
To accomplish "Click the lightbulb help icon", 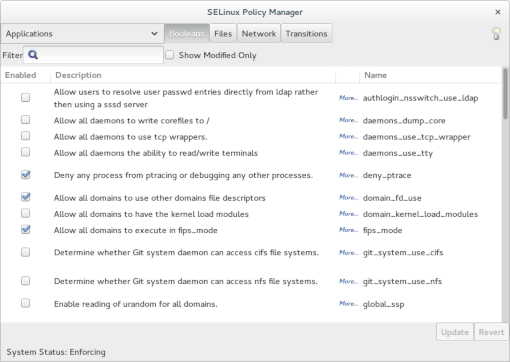I will [496, 34].
